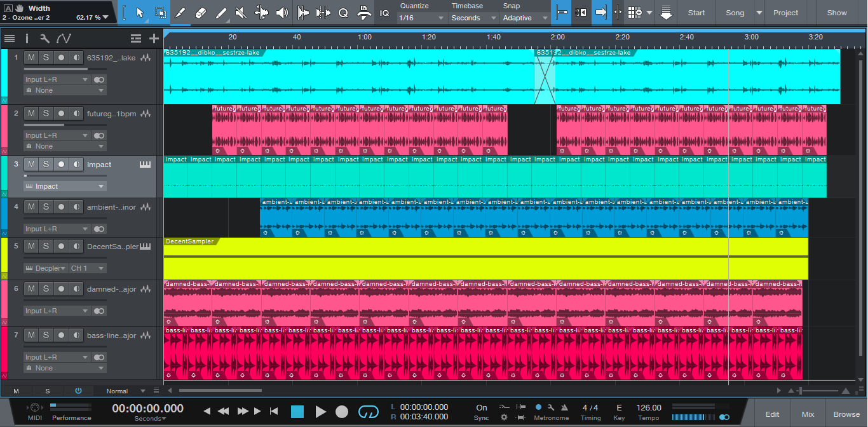Expand the Snap Adaptive dropdown

[524, 18]
